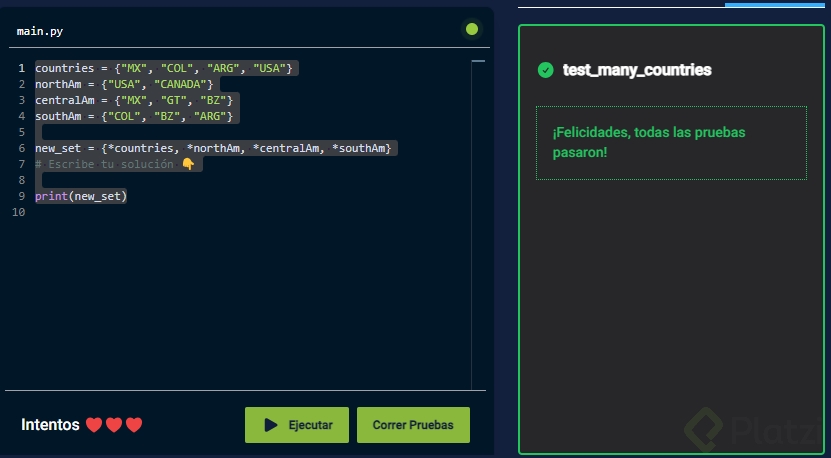Place cursor in the southAm line
Viewport: 831px width, 458px height.
(134, 116)
